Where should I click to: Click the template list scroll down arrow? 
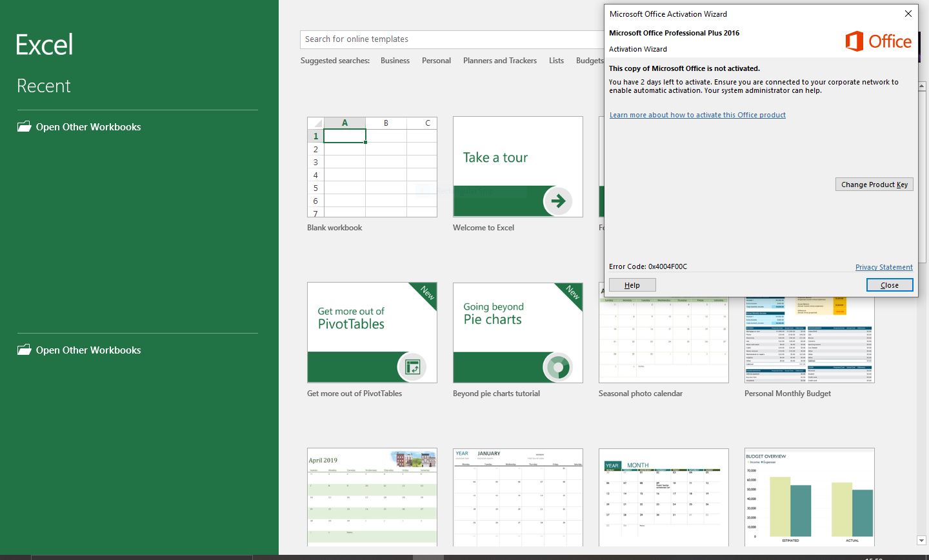pos(921,540)
